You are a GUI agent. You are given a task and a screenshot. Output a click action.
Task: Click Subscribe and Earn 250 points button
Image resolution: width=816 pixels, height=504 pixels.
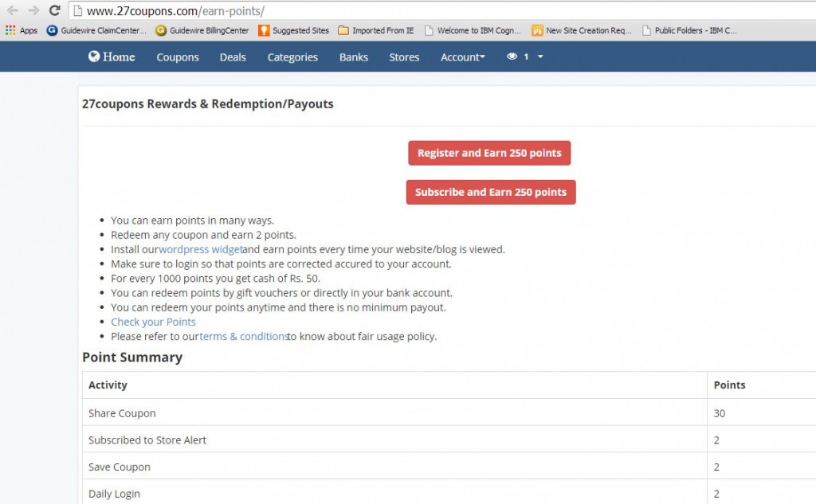[x=491, y=192]
